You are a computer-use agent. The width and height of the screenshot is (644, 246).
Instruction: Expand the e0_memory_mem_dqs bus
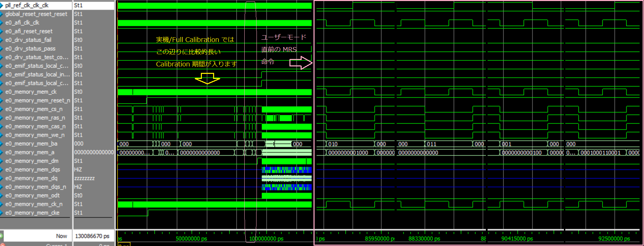click(2, 170)
